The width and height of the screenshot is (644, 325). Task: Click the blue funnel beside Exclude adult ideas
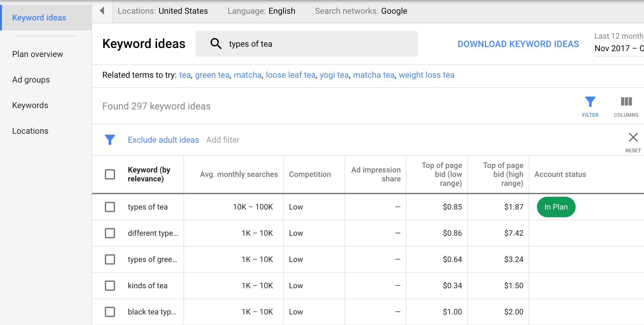(x=110, y=140)
